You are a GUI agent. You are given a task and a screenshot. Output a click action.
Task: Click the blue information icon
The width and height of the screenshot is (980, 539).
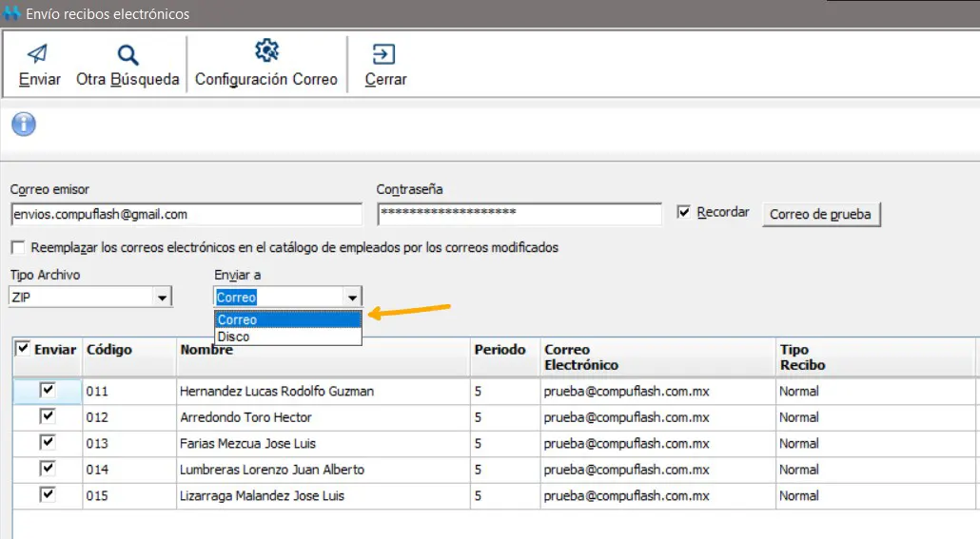coord(24,125)
